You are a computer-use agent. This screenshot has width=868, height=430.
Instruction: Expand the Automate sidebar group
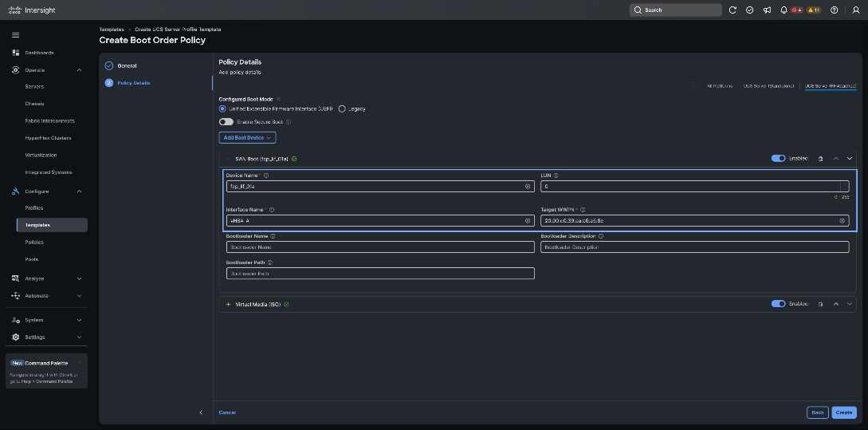click(79, 296)
